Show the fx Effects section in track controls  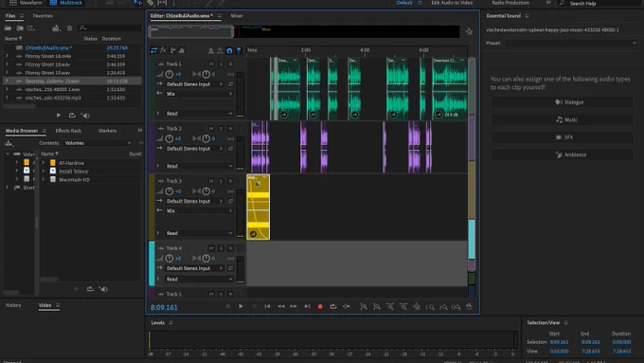coord(163,50)
